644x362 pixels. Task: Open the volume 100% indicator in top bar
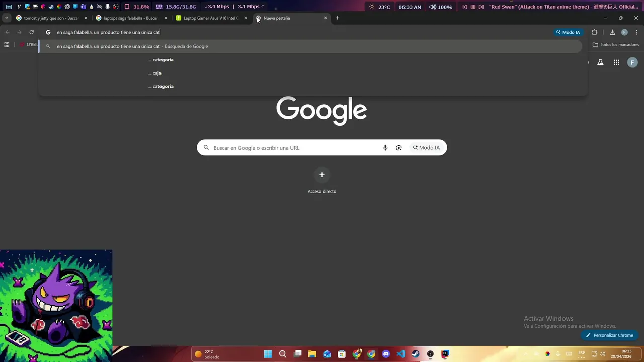[441, 7]
